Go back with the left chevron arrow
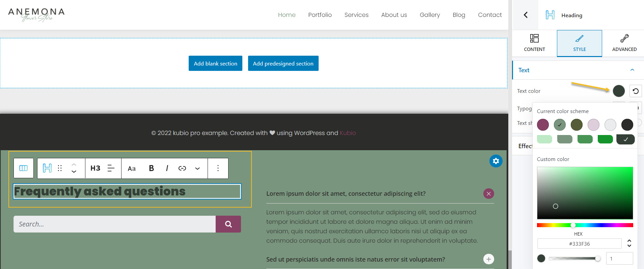Image resolution: width=644 pixels, height=269 pixels. (526, 15)
